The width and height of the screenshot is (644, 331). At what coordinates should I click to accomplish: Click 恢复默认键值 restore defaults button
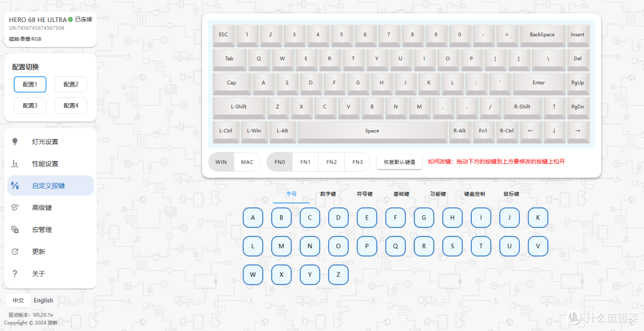399,162
